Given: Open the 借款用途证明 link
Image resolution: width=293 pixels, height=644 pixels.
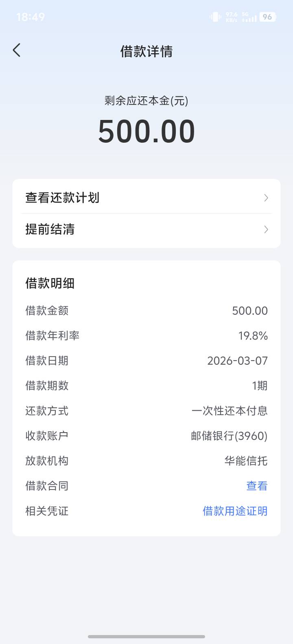Looking at the screenshot, I should point(235,511).
